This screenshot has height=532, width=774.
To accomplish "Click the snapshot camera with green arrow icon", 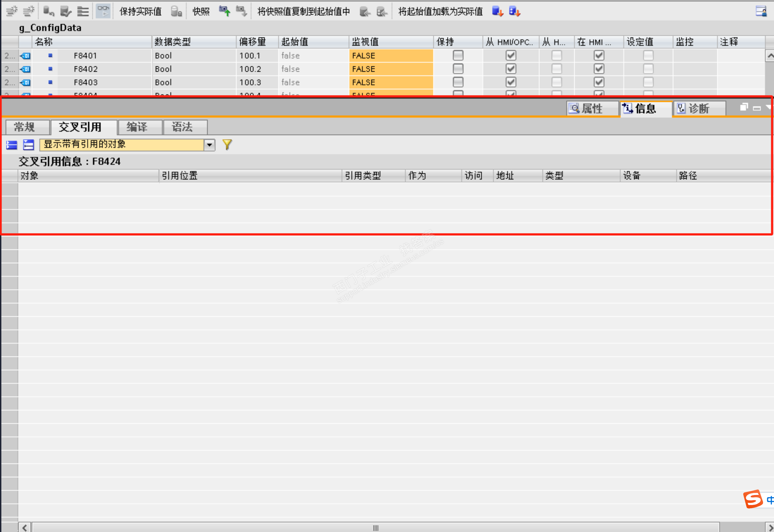I will click(224, 11).
